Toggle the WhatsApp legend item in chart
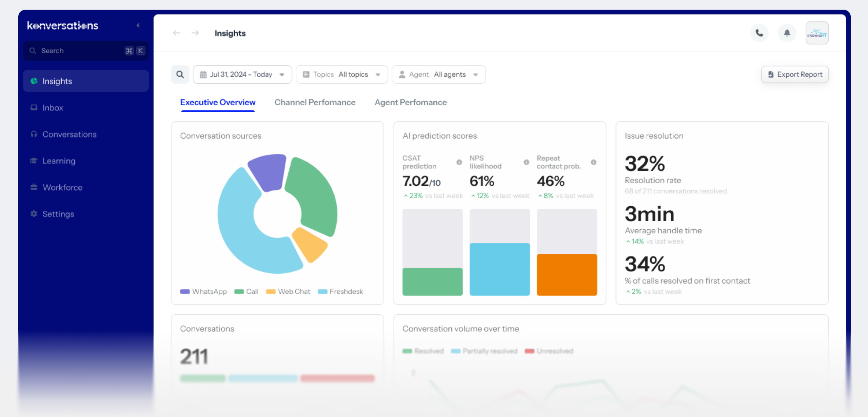868x417 pixels. click(203, 292)
